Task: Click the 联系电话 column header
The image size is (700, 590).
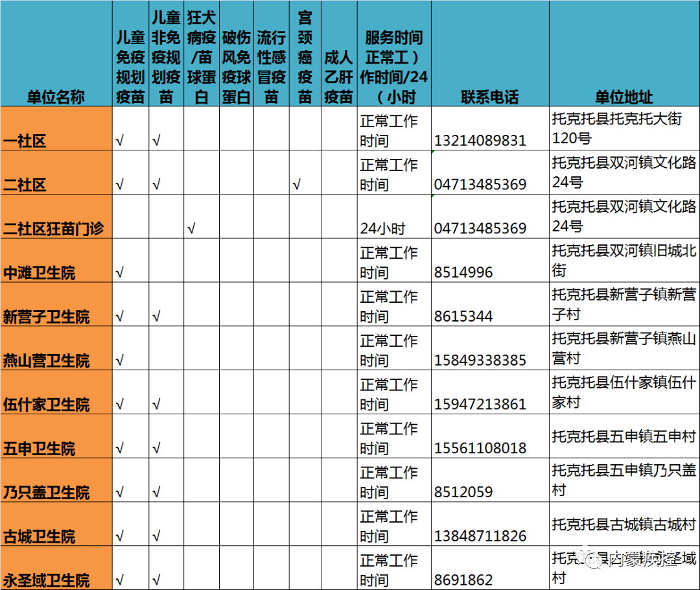Action: point(490,53)
